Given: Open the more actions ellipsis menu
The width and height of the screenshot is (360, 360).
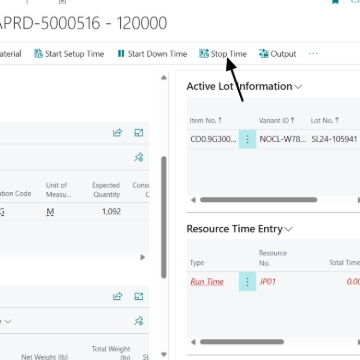Looking at the screenshot, I should coord(313,54).
